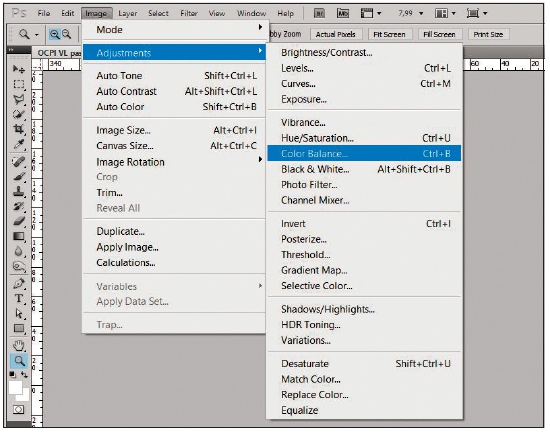550x432 pixels.
Task: Select the Polygonal Lasso tool
Action: (x=19, y=99)
